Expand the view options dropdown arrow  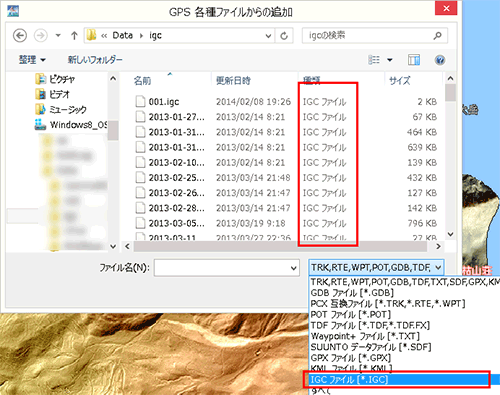click(x=389, y=60)
